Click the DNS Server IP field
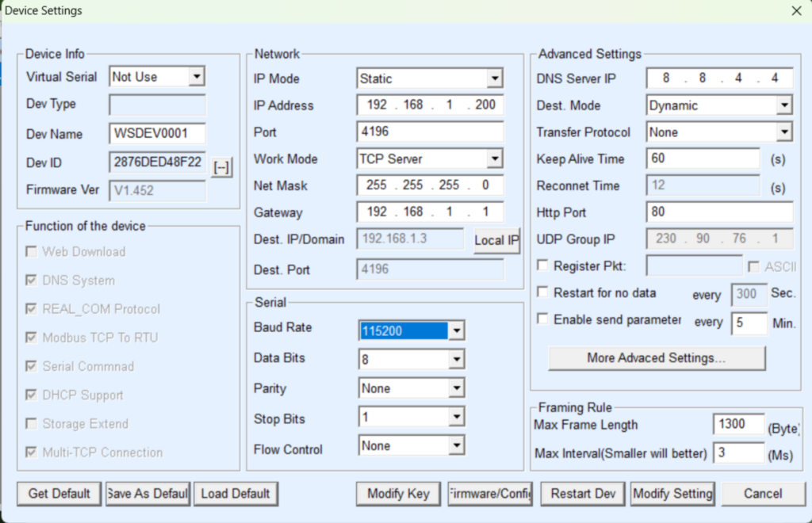 720,78
